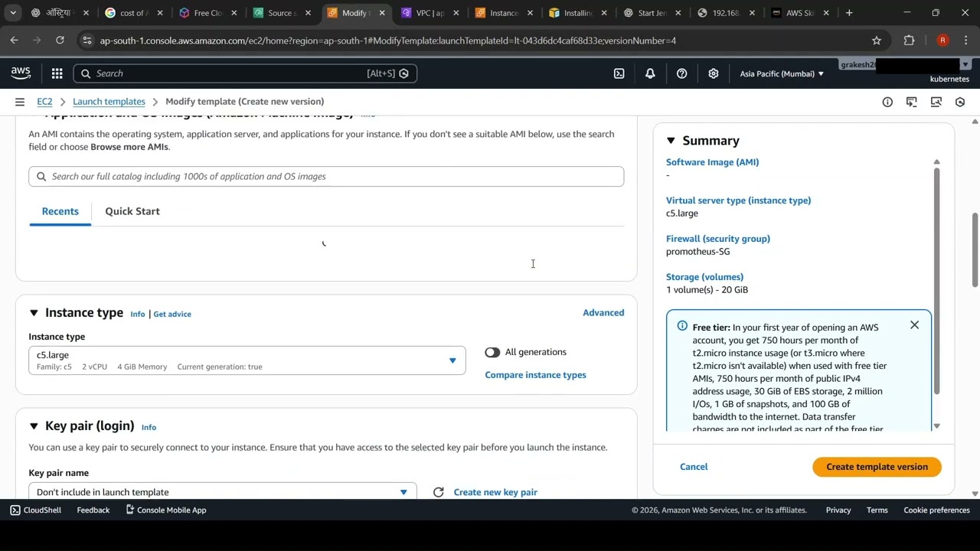The height and width of the screenshot is (551, 980).
Task: Open console settings gear
Action: pyautogui.click(x=713, y=73)
